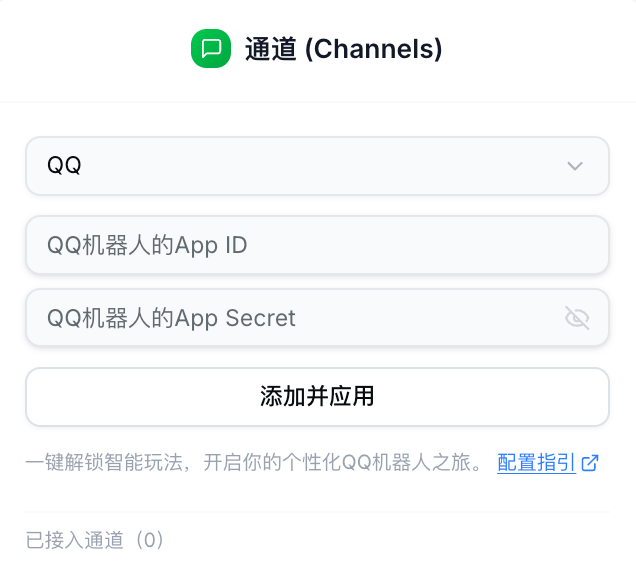Click the selected QQ value text
The image size is (636, 586).
64,166
